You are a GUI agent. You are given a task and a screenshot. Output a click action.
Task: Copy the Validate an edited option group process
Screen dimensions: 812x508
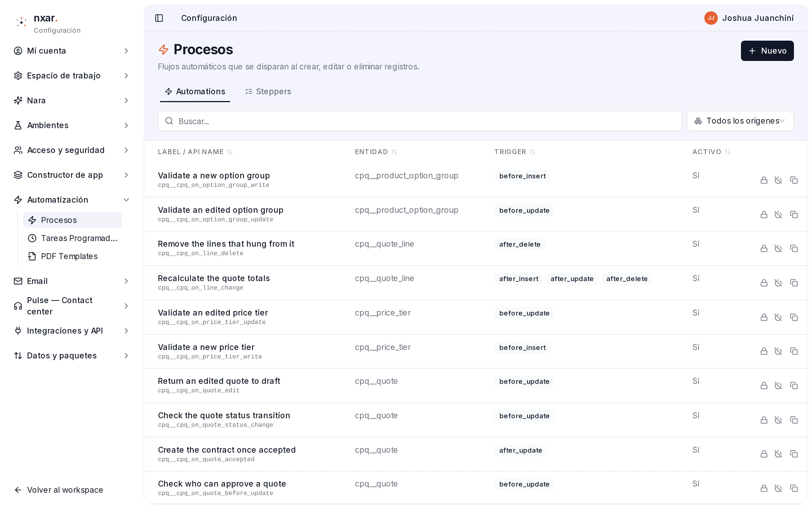[794, 215]
